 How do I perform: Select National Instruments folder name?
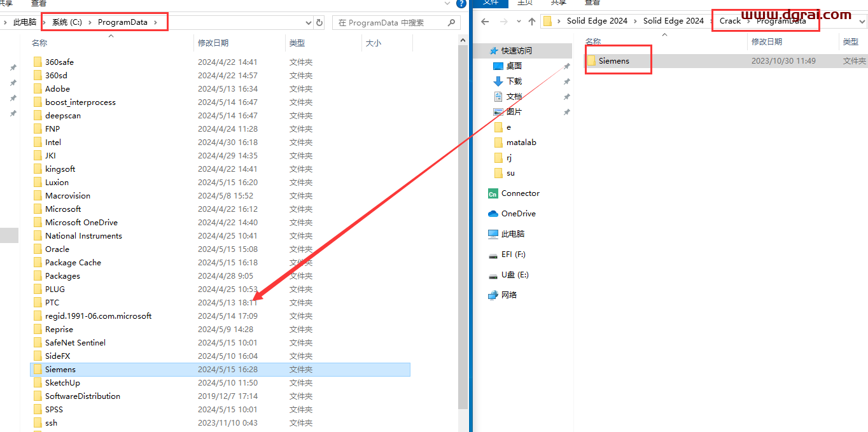[x=83, y=235]
